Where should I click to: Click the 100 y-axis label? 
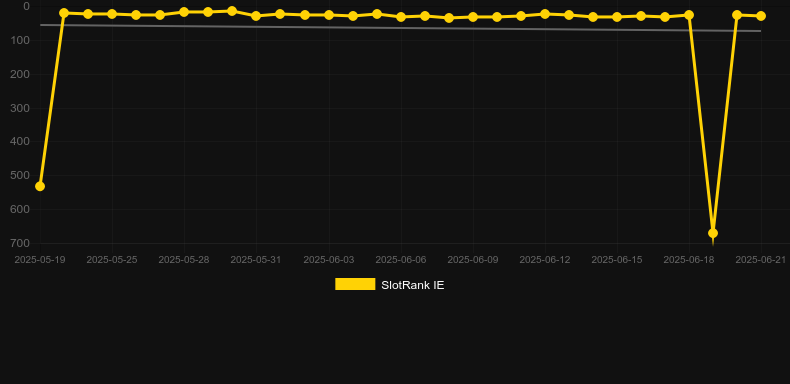tap(20, 40)
